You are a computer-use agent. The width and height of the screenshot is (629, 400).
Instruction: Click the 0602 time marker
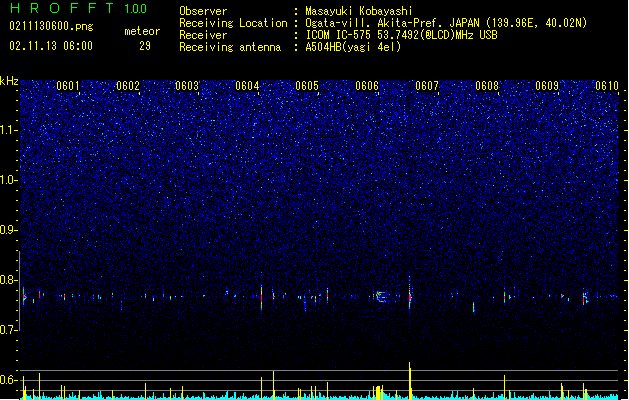tap(128, 86)
